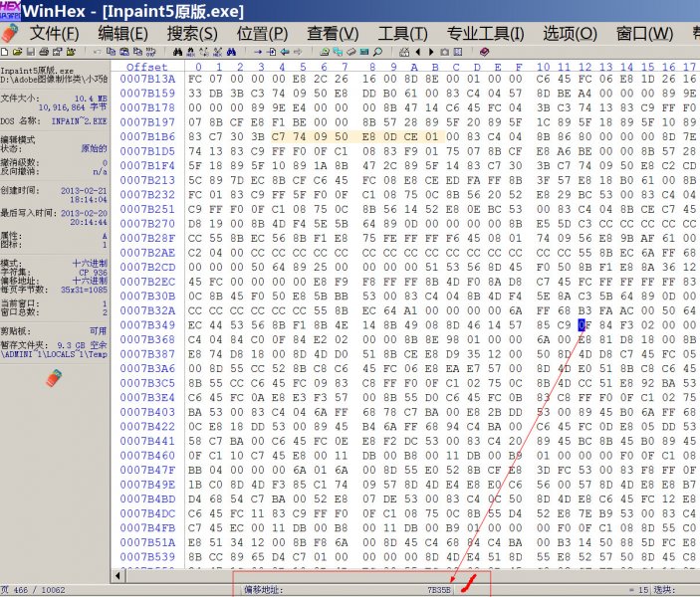Open the 工具(T) menu
Image resolution: width=700 pixels, height=597 pixels.
402,34
